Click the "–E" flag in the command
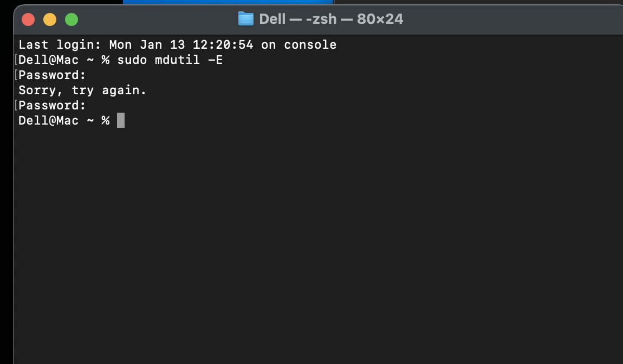The width and height of the screenshot is (623, 364). coord(216,60)
